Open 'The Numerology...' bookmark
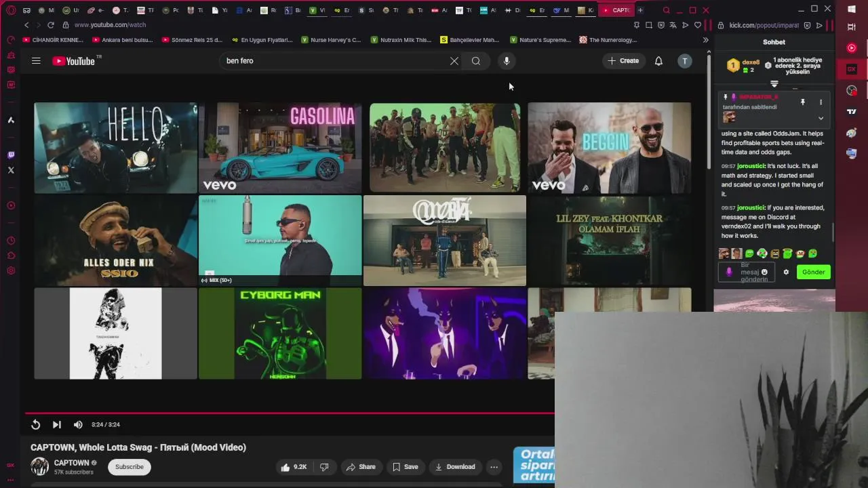 [x=608, y=40]
